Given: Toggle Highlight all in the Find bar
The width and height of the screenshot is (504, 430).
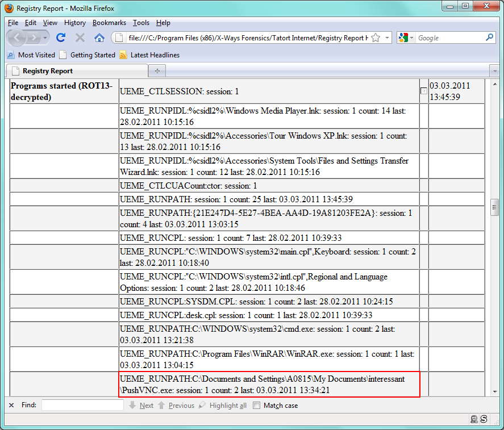Looking at the screenshot, I should pyautogui.click(x=222, y=406).
